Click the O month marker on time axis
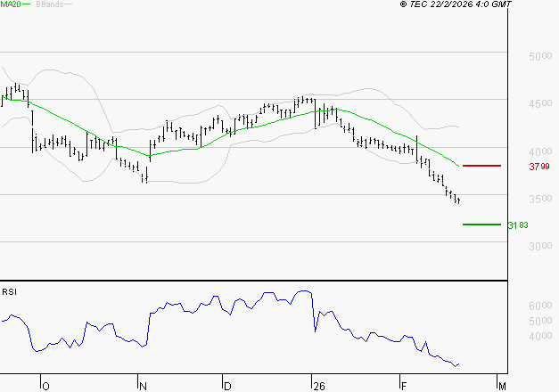This screenshot has width=559, height=392. [45, 387]
